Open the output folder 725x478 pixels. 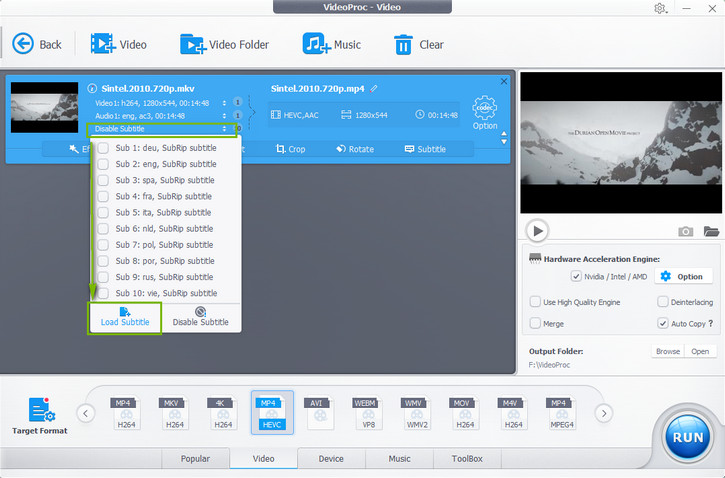[700, 351]
